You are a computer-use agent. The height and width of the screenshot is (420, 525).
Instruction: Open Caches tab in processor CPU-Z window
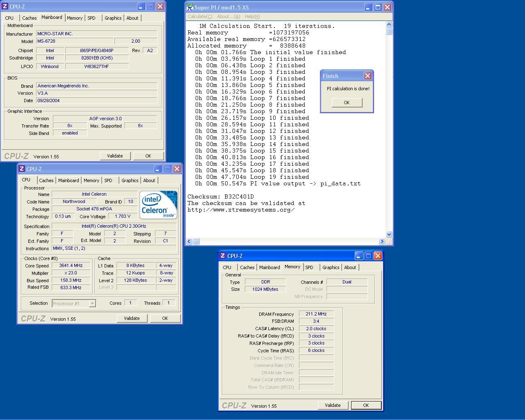[46, 180]
